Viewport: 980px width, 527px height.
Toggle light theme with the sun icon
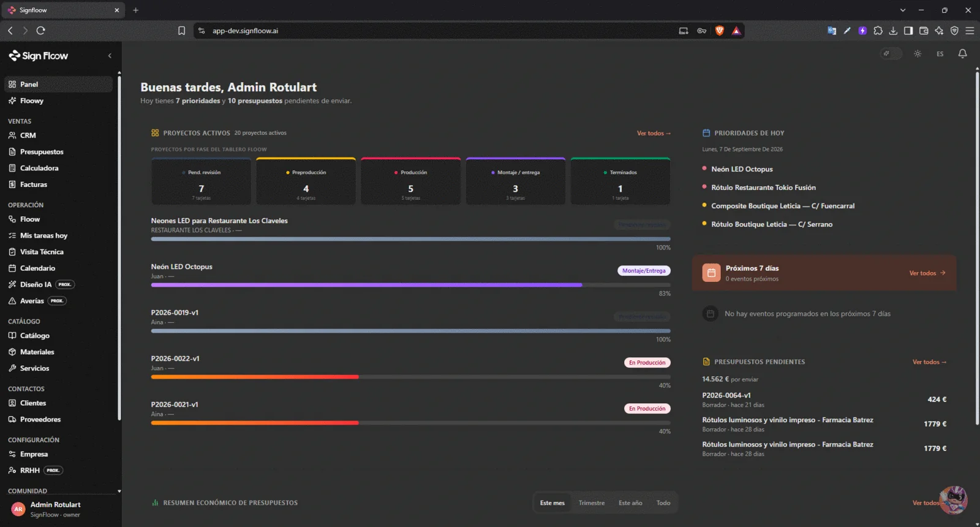[918, 54]
